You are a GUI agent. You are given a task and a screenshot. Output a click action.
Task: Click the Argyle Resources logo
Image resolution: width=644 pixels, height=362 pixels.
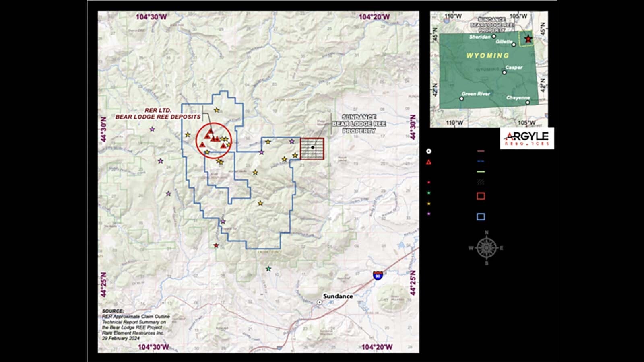click(x=527, y=138)
